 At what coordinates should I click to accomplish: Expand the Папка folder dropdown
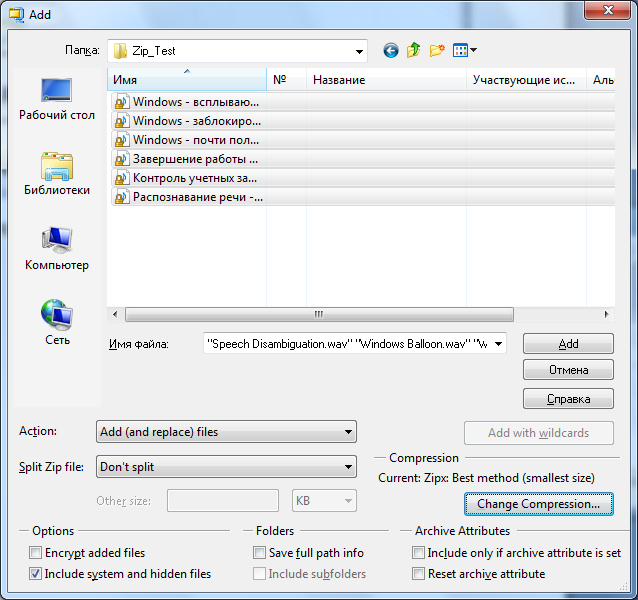coord(359,51)
